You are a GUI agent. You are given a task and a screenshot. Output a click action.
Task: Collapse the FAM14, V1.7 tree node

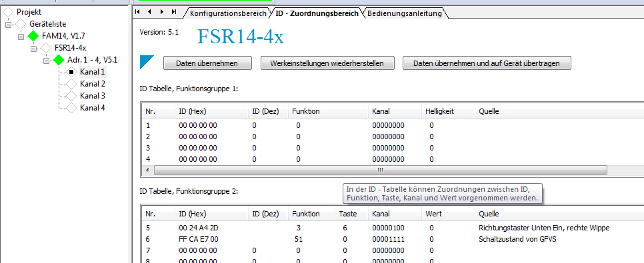tap(21, 37)
